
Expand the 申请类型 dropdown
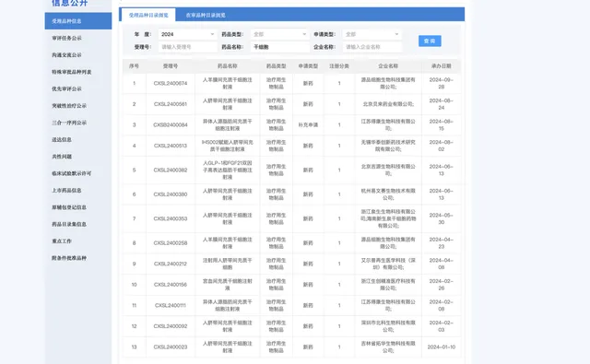click(x=372, y=34)
